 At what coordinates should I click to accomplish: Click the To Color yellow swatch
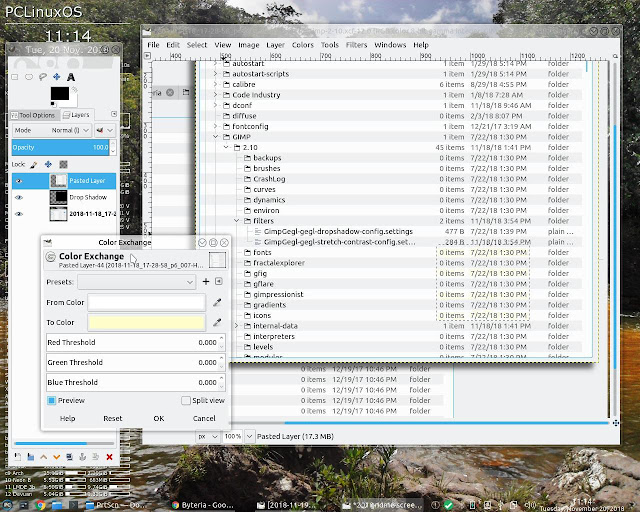tap(147, 323)
